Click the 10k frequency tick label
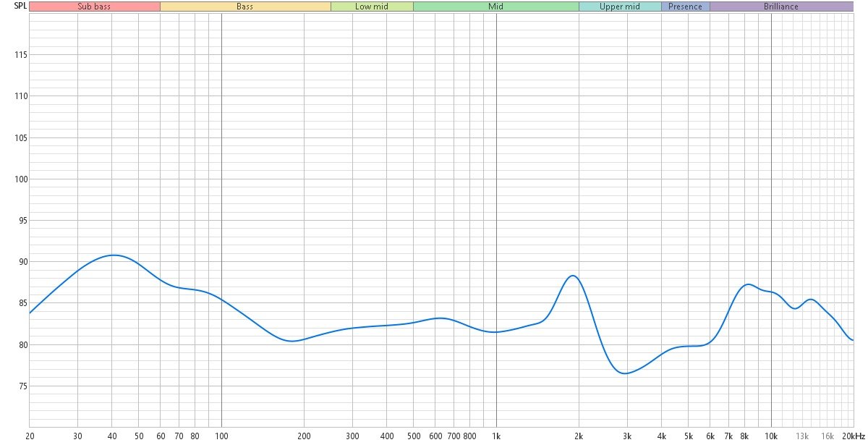Screen dimensions: 868x445 (x=771, y=436)
